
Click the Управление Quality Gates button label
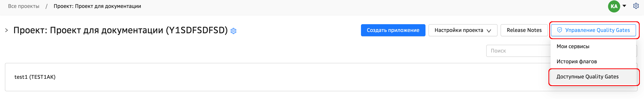coord(597,30)
